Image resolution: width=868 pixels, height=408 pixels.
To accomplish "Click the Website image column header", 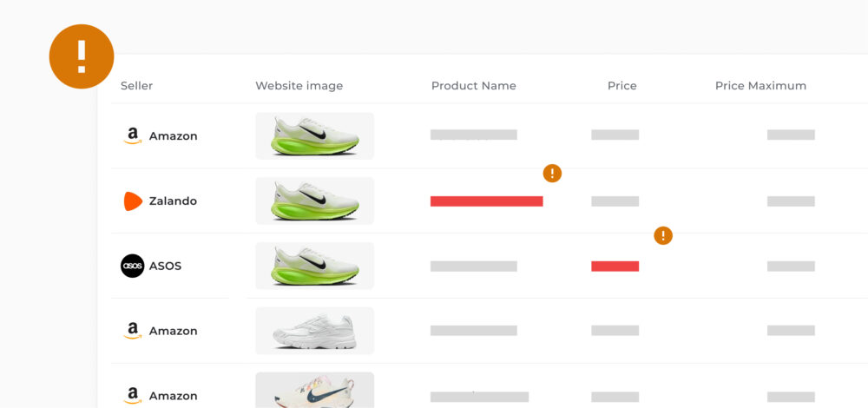I will (299, 86).
